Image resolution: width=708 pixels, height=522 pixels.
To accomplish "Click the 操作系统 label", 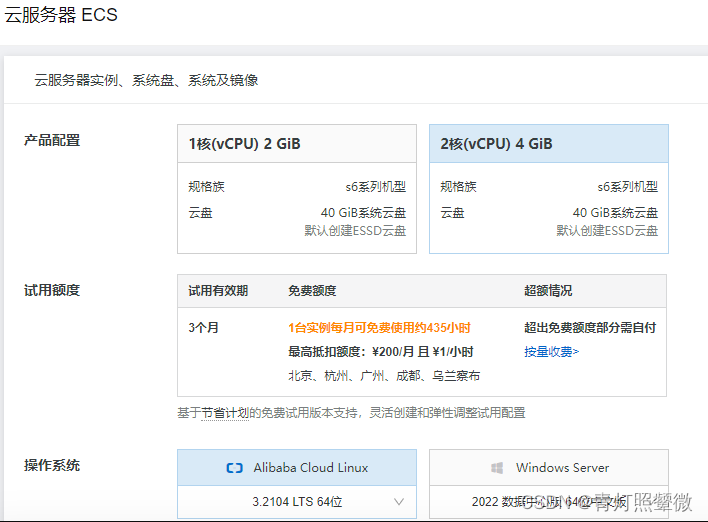I will 52,465.
